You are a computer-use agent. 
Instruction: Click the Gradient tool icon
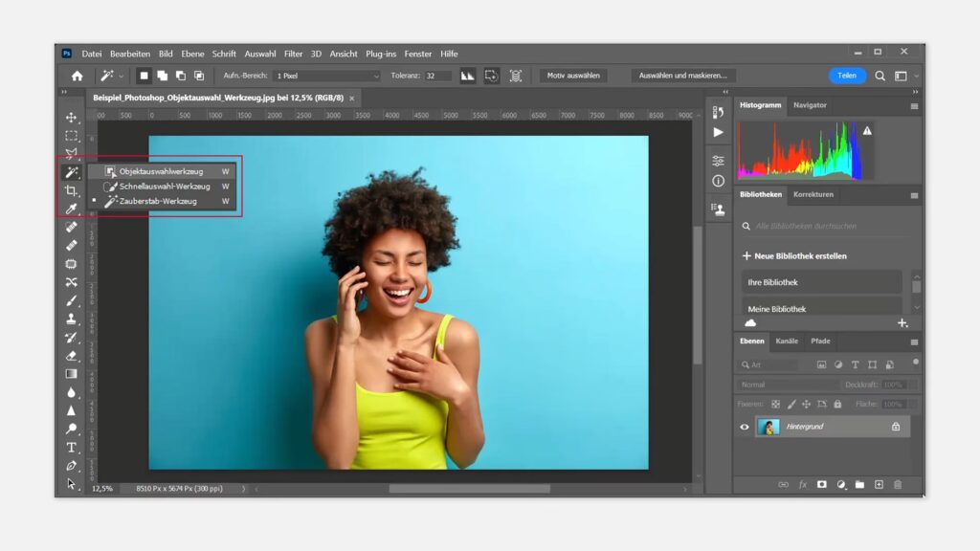71,373
